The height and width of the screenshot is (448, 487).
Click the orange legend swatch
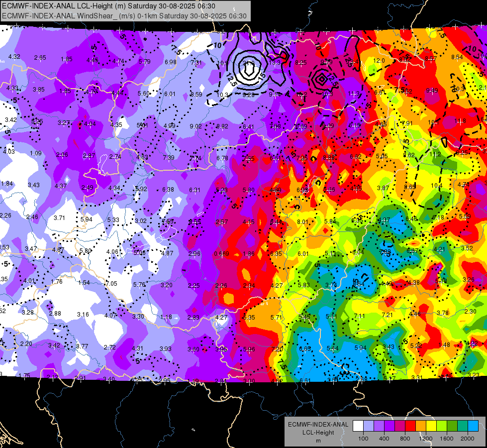point(421,426)
